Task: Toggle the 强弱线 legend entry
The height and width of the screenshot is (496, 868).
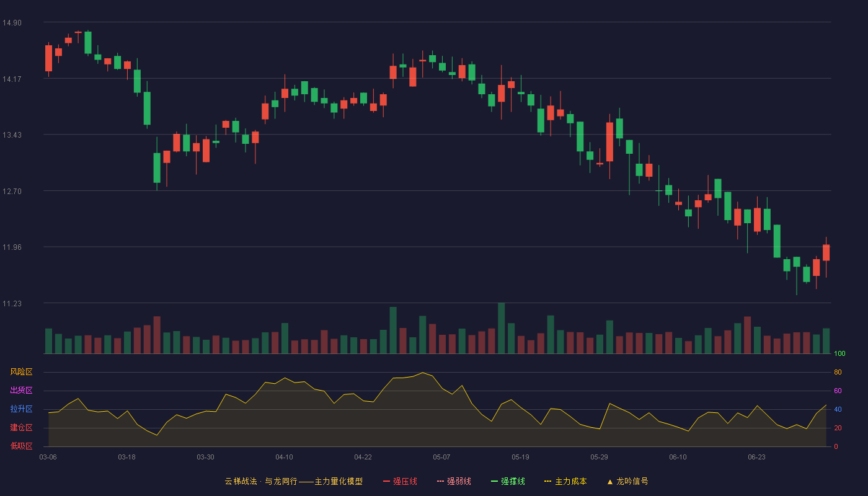Action: click(x=454, y=481)
